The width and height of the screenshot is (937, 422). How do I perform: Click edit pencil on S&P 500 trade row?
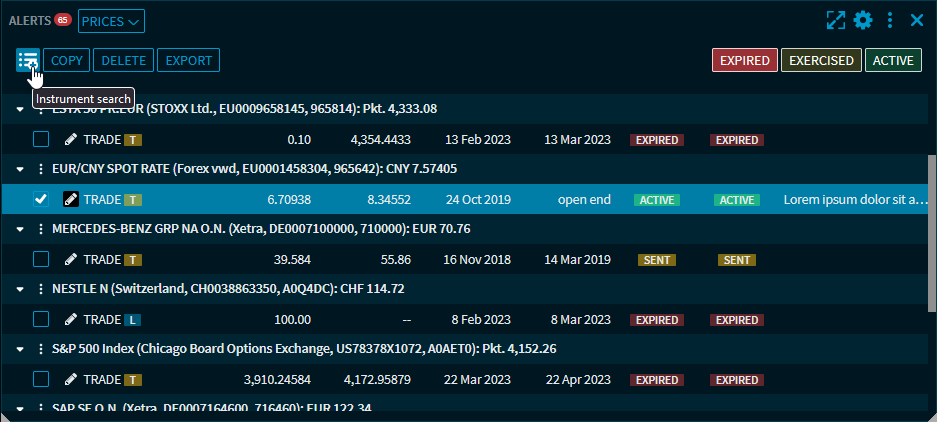(x=71, y=379)
